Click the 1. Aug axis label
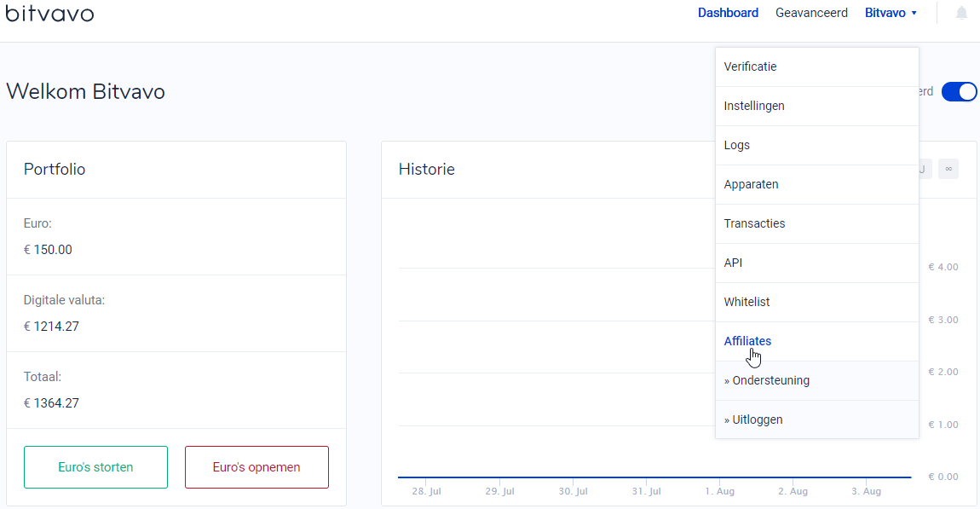980x509 pixels. (x=719, y=491)
